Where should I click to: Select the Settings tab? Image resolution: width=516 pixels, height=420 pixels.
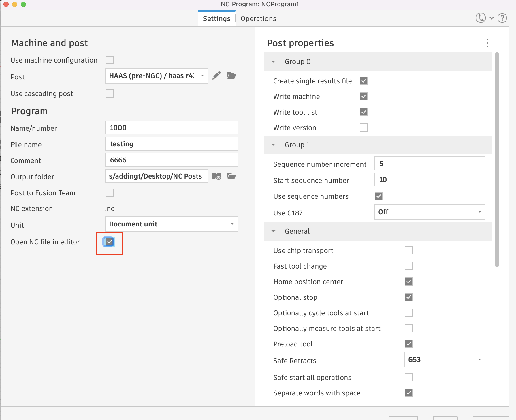point(216,19)
